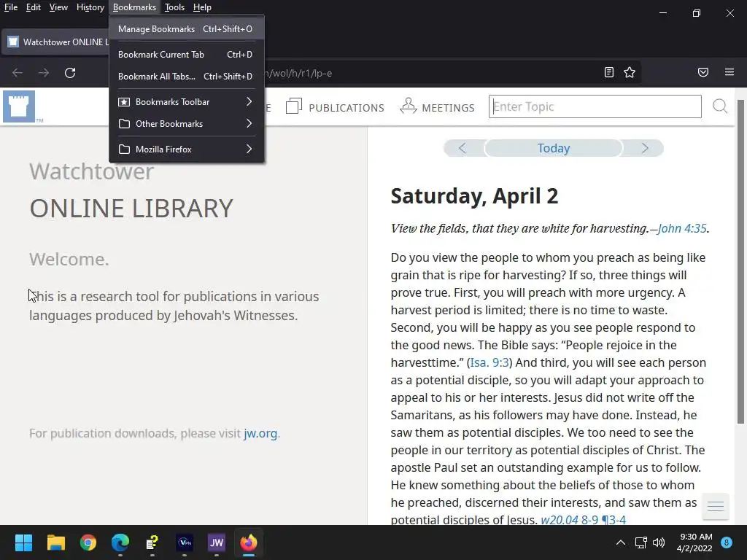Viewport: 747px width, 560px height.
Task: Click the Today button
Action: (x=554, y=148)
